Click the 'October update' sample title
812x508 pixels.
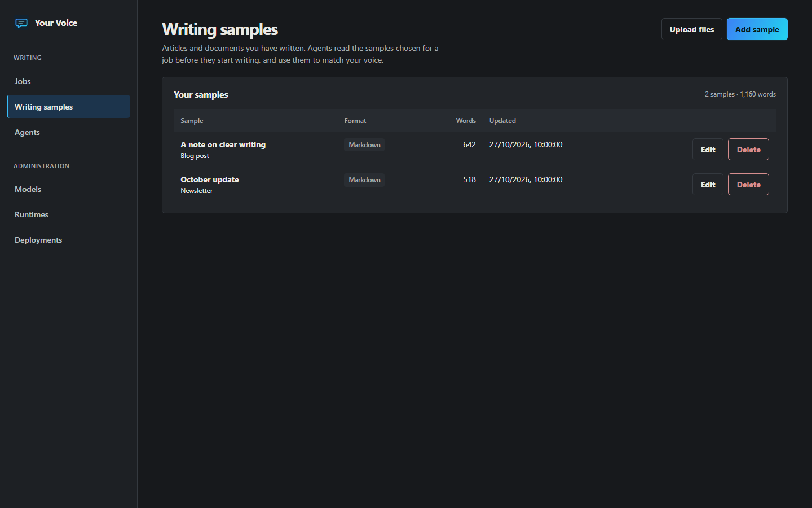(210, 179)
